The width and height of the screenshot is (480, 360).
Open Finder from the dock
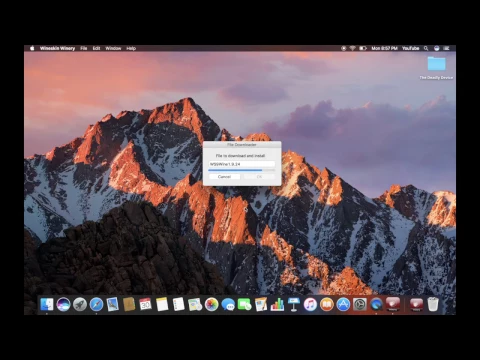point(47,304)
